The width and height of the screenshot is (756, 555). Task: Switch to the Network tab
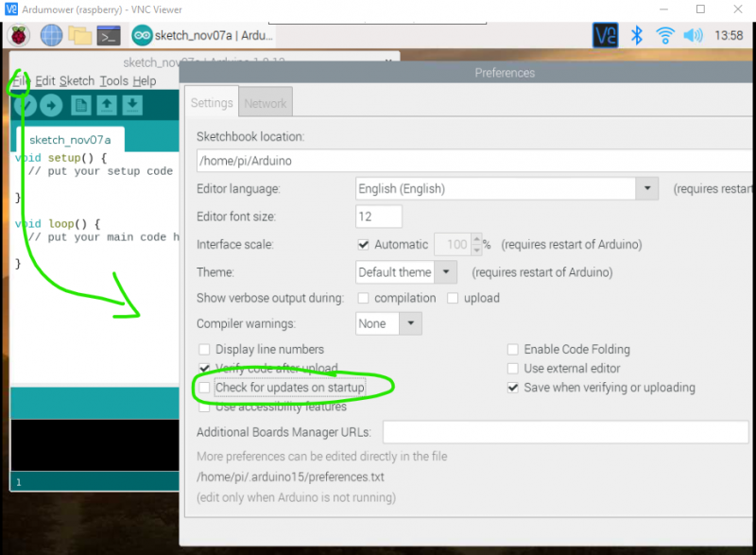click(266, 102)
